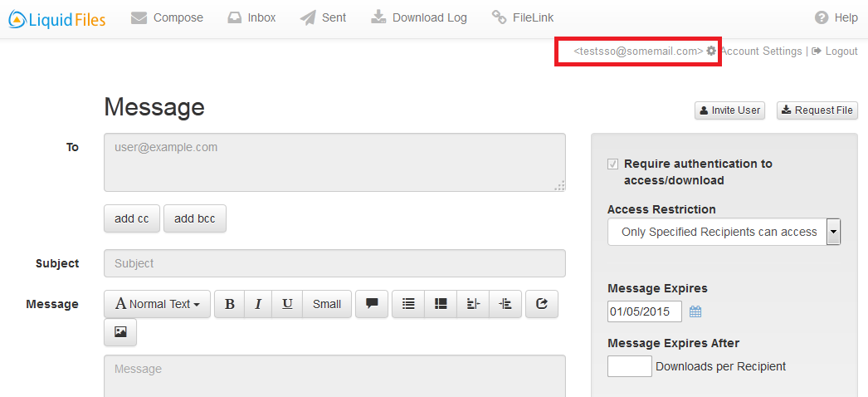Click the Downloads per Recipient field
Image resolution: width=868 pixels, height=397 pixels.
point(629,366)
